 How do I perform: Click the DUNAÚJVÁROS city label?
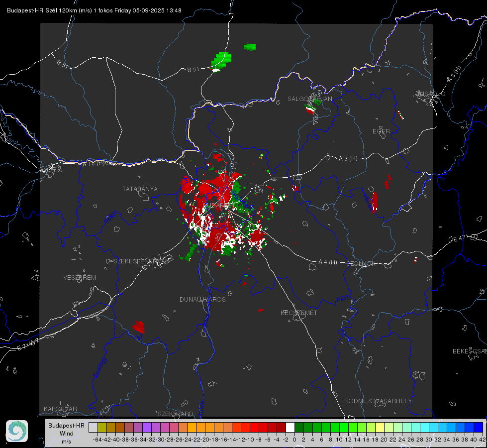[202, 299]
